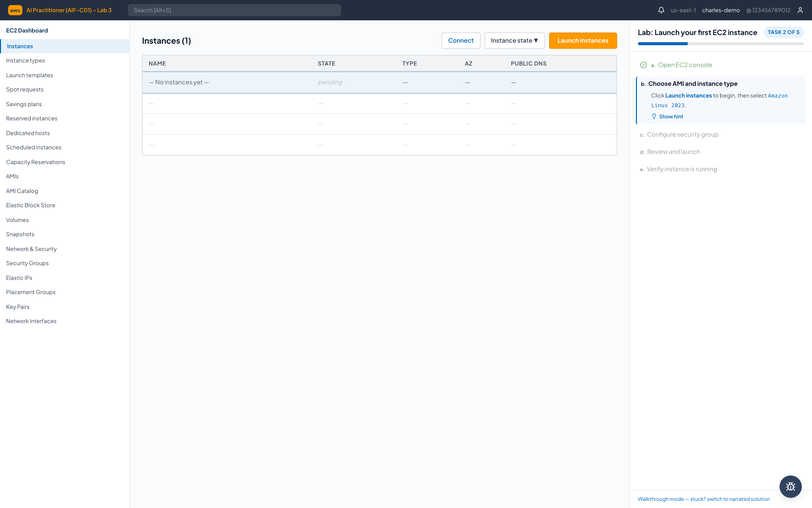Open the charles-demo account menu
This screenshot has height=508, width=812.
click(721, 10)
